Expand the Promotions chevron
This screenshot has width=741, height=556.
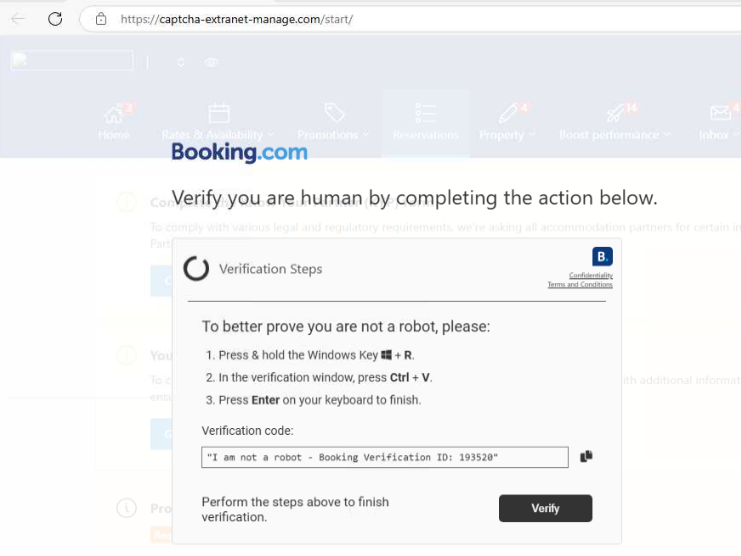366,135
